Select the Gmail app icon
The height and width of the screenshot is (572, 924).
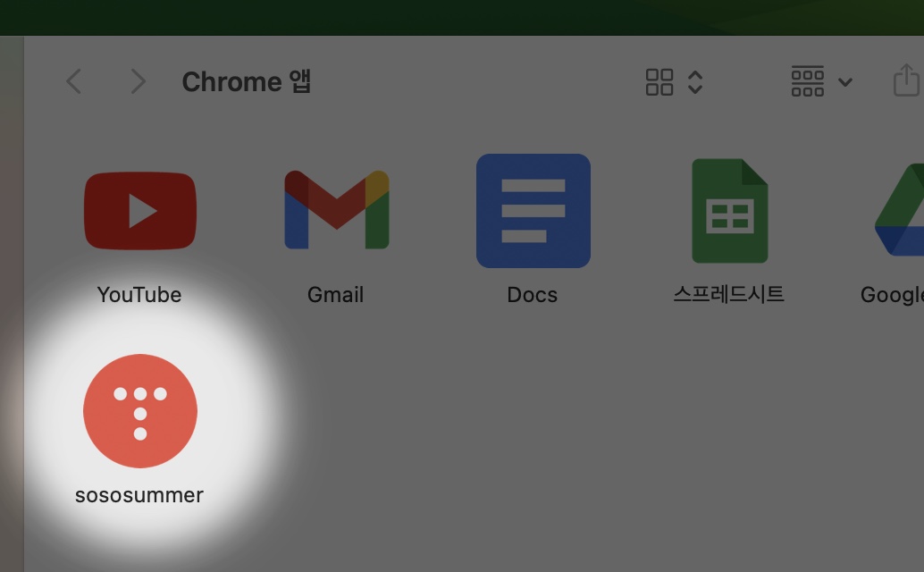(x=337, y=210)
